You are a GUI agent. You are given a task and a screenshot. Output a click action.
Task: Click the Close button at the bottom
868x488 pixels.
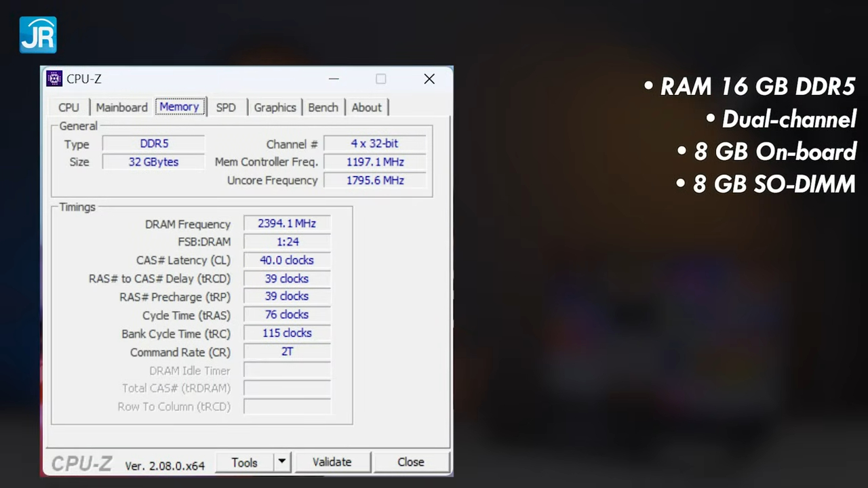[410, 462]
